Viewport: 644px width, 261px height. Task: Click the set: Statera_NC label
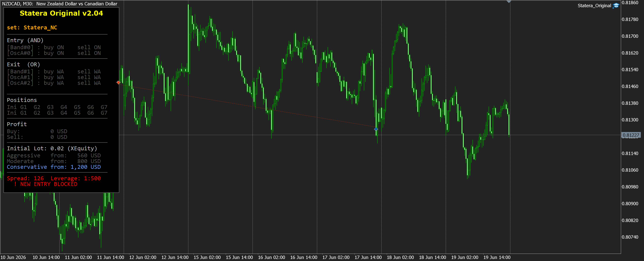[32, 28]
